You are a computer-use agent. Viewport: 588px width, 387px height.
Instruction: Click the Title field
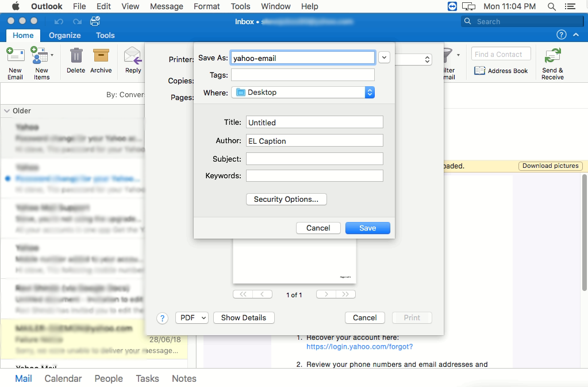(x=314, y=122)
